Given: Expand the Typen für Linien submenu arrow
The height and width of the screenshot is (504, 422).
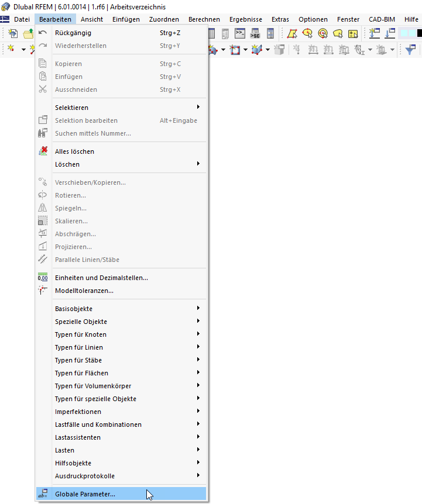Looking at the screenshot, I should coord(198,347).
